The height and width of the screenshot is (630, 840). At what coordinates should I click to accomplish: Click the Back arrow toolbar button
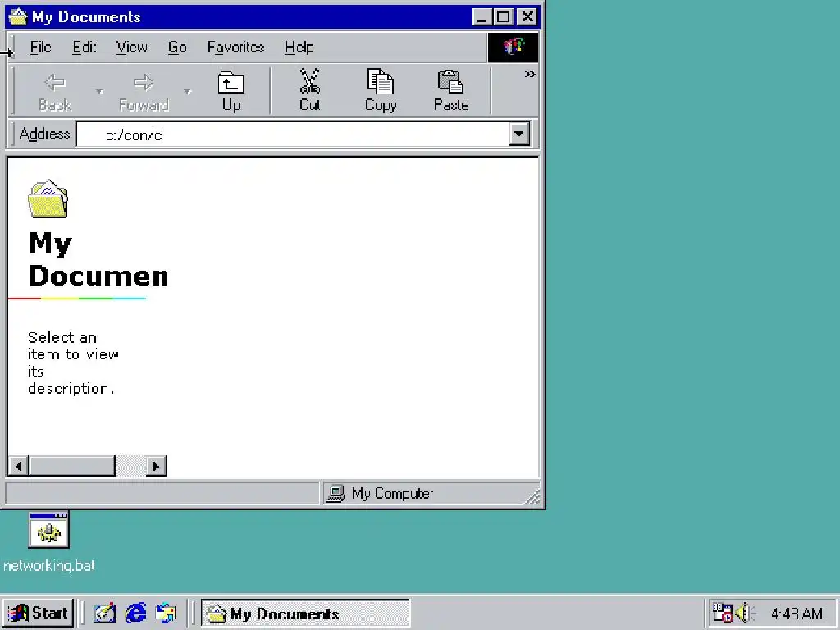[x=55, y=91]
